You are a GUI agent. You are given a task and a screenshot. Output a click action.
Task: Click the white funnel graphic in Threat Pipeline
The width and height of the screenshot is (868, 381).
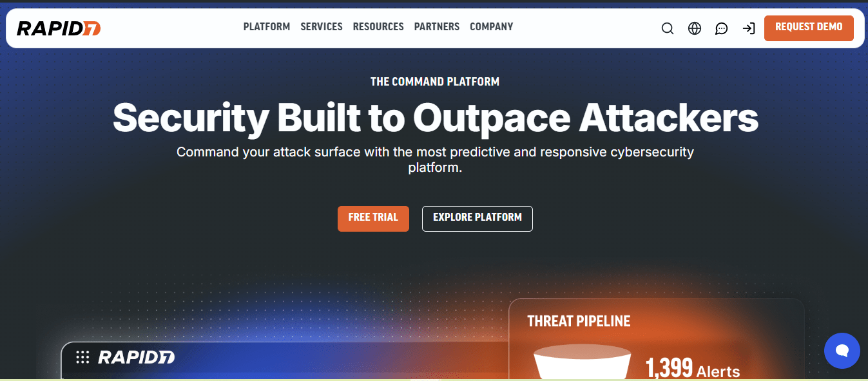582,362
